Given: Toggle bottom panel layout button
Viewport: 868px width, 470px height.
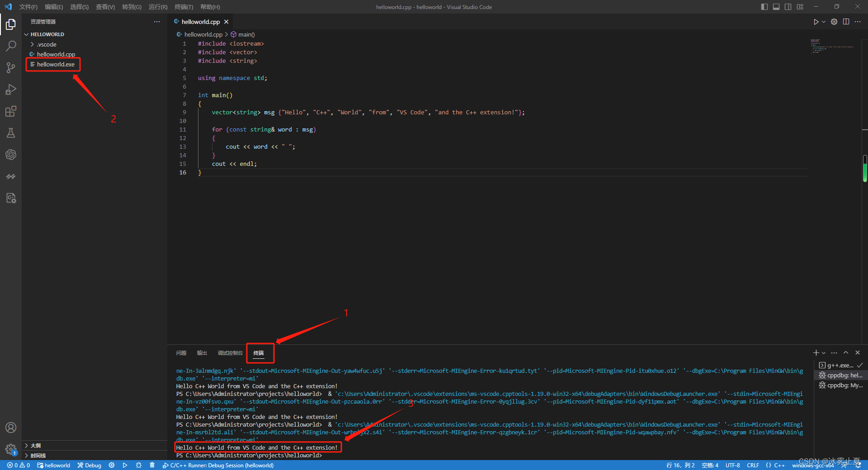Looking at the screenshot, I should tap(776, 7).
